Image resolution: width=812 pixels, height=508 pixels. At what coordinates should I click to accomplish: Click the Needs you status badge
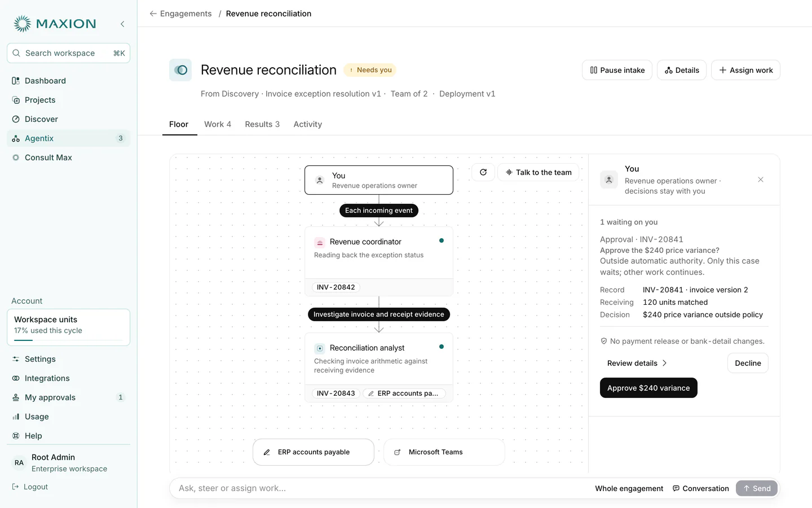tap(370, 70)
